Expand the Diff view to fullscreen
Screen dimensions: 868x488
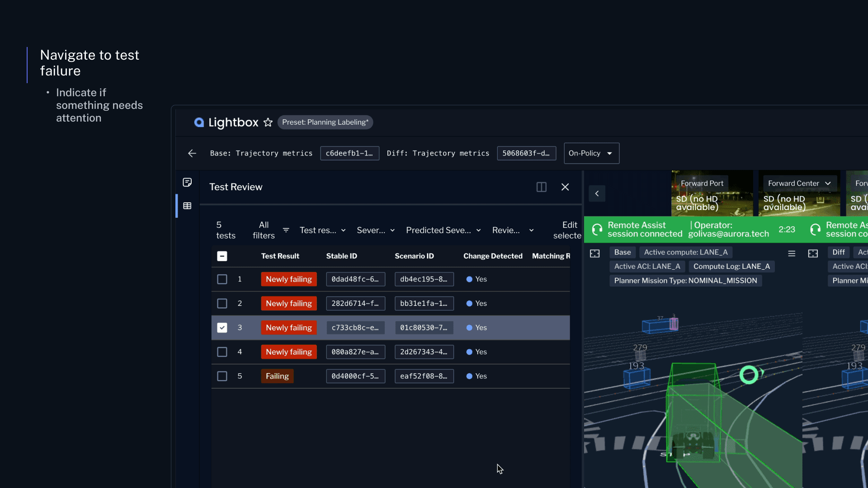813,253
